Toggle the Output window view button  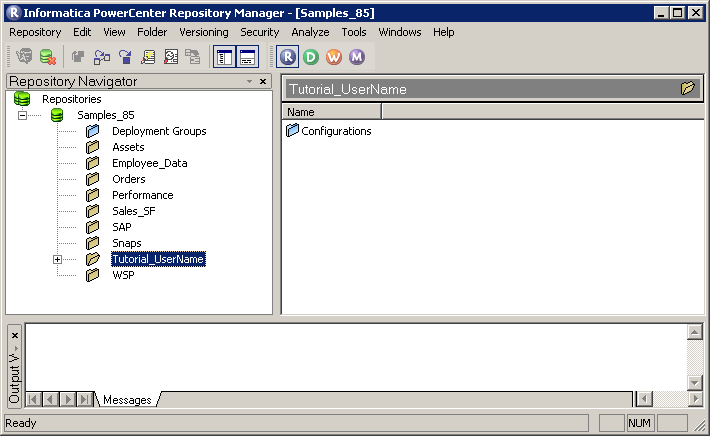pos(247,57)
